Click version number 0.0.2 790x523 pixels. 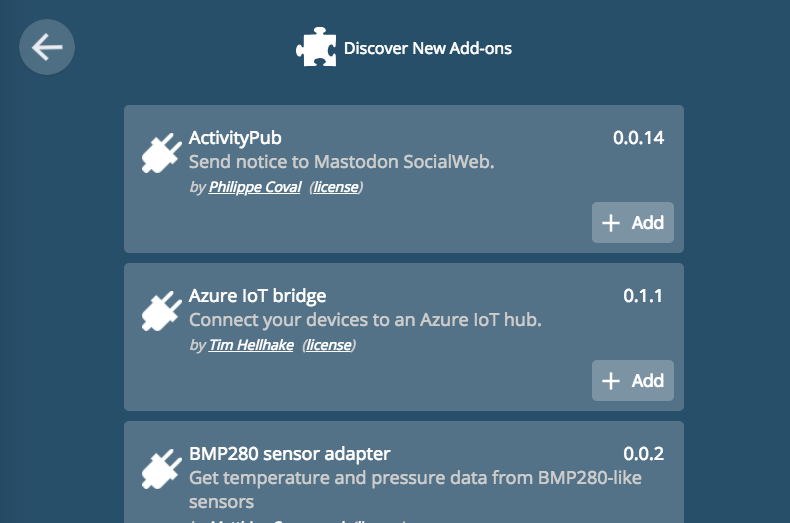(643, 453)
